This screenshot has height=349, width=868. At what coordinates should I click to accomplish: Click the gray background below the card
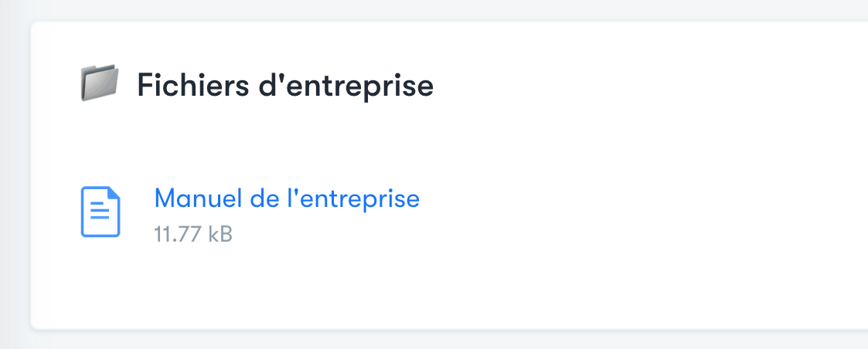433,340
